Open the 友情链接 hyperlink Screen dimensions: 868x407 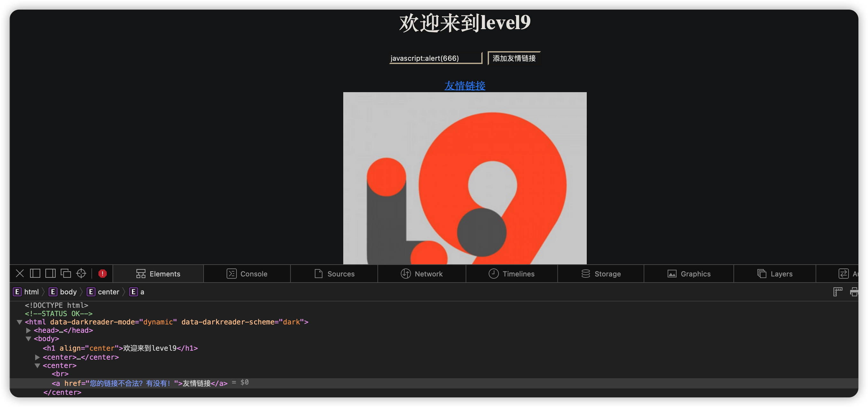[x=465, y=86]
